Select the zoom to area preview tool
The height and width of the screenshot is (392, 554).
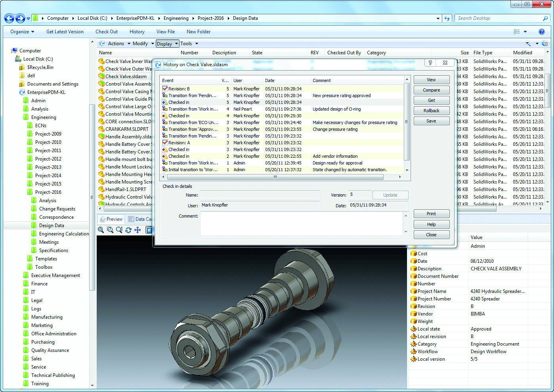click(110, 230)
